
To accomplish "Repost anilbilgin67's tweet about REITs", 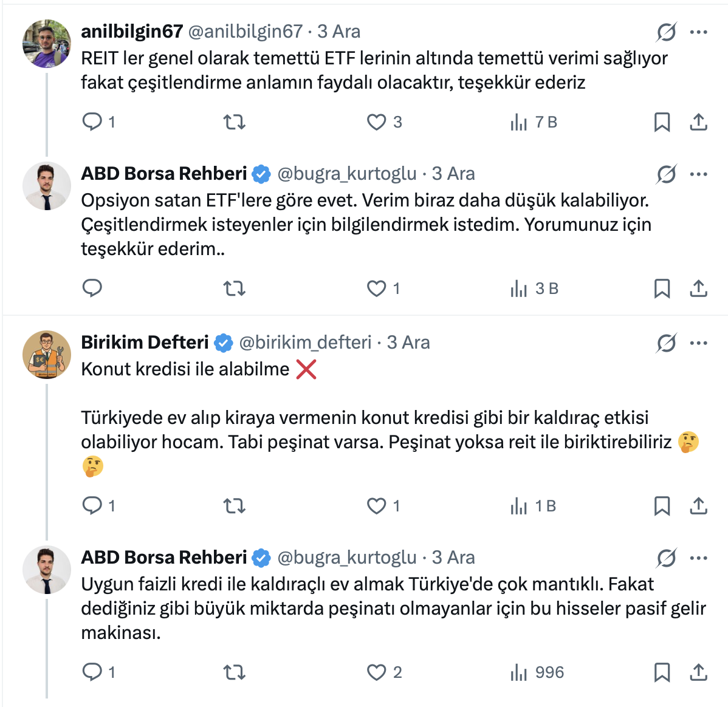I will coord(234,122).
